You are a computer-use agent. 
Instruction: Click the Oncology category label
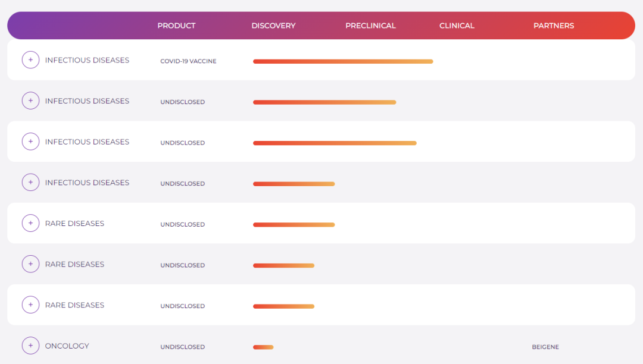67,346
